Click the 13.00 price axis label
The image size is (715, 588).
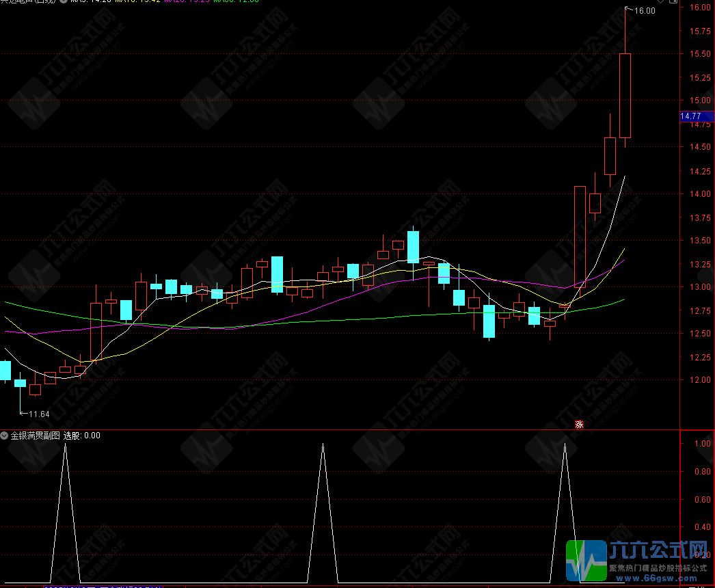click(700, 287)
